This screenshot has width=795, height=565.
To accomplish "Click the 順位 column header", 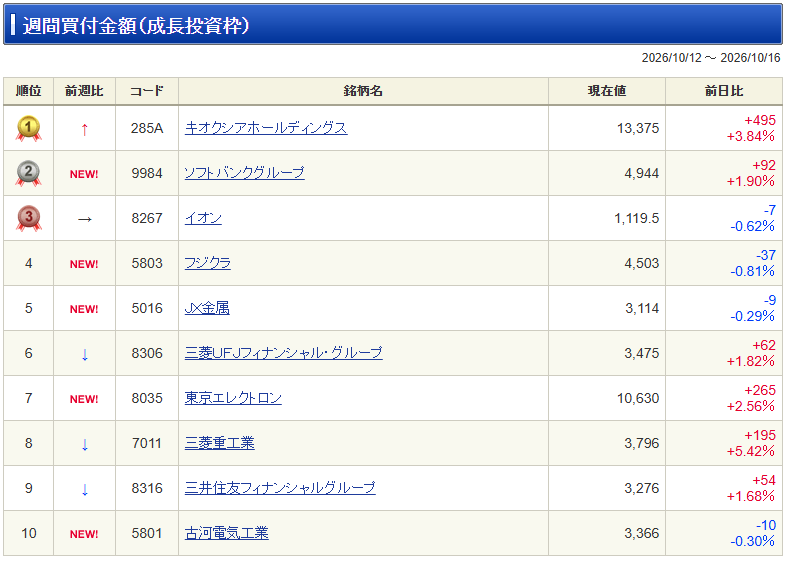I will tap(28, 91).
